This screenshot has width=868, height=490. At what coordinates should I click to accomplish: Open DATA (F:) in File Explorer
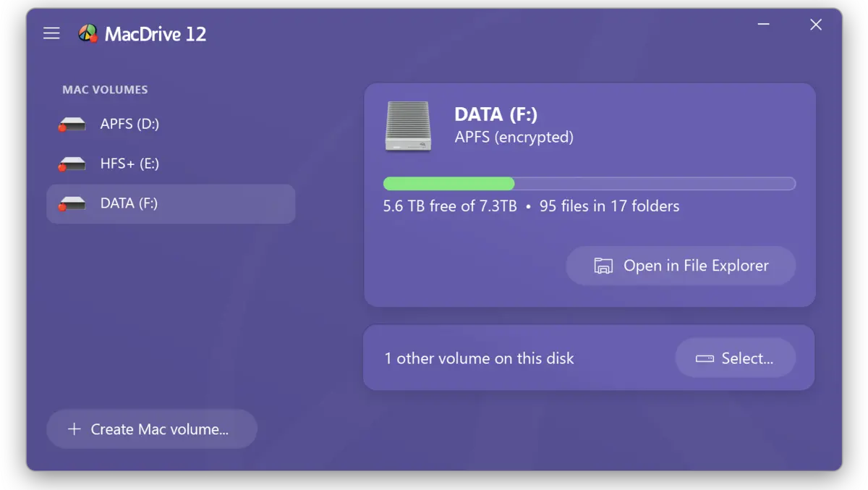click(680, 266)
